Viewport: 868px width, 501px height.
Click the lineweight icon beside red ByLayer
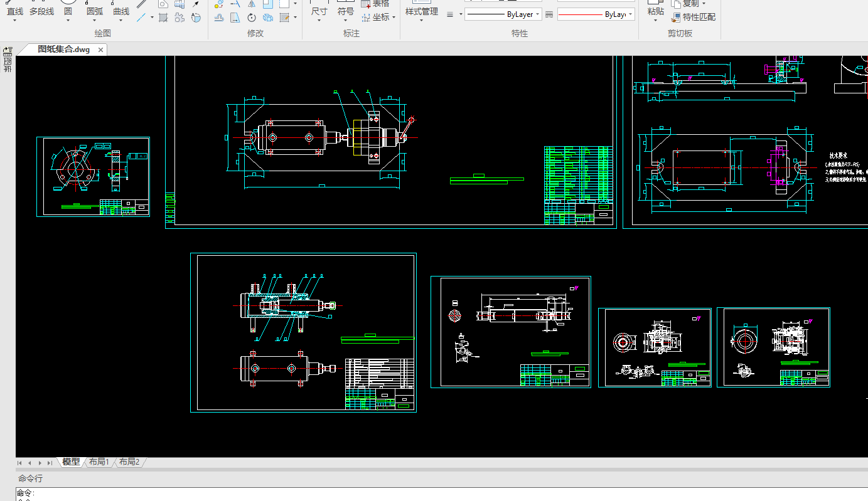[x=549, y=14]
